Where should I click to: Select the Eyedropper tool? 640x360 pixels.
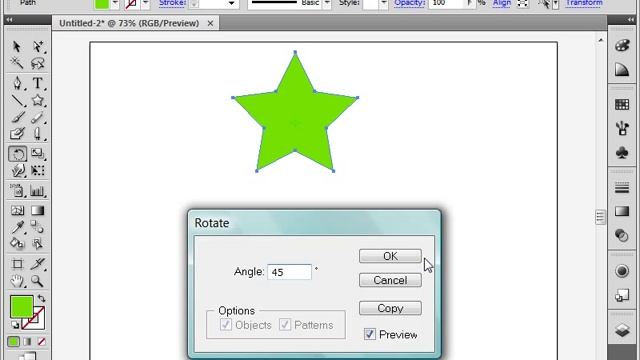coord(17,227)
